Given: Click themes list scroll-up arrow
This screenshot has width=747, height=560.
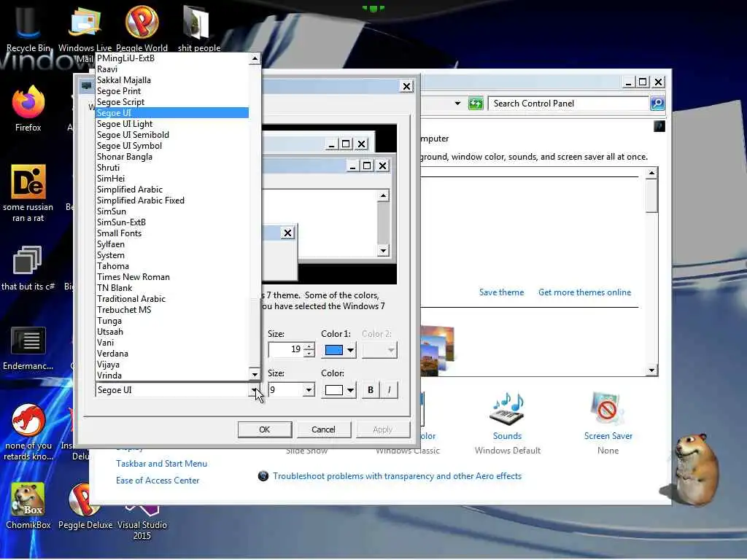Looking at the screenshot, I should coord(651,172).
